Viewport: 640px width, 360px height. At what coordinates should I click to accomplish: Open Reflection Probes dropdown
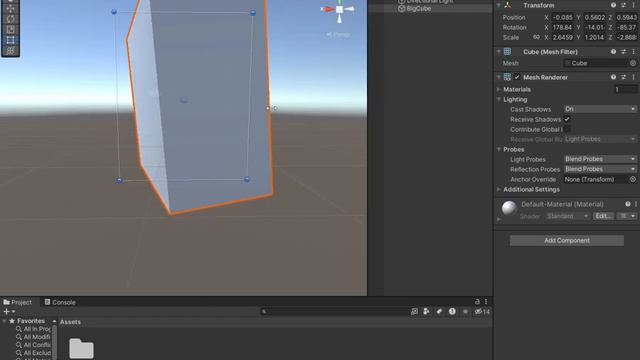click(600, 169)
